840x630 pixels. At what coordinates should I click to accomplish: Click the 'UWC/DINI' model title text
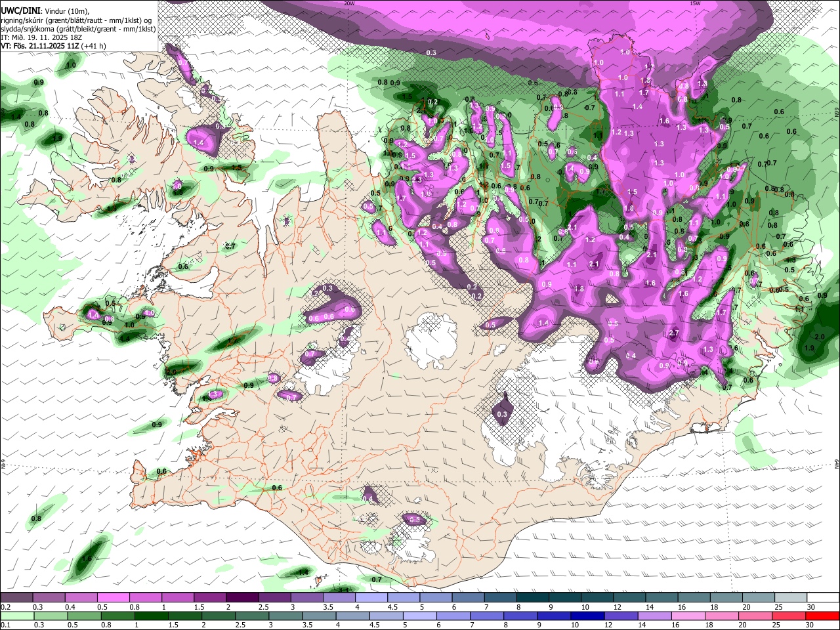(20, 11)
